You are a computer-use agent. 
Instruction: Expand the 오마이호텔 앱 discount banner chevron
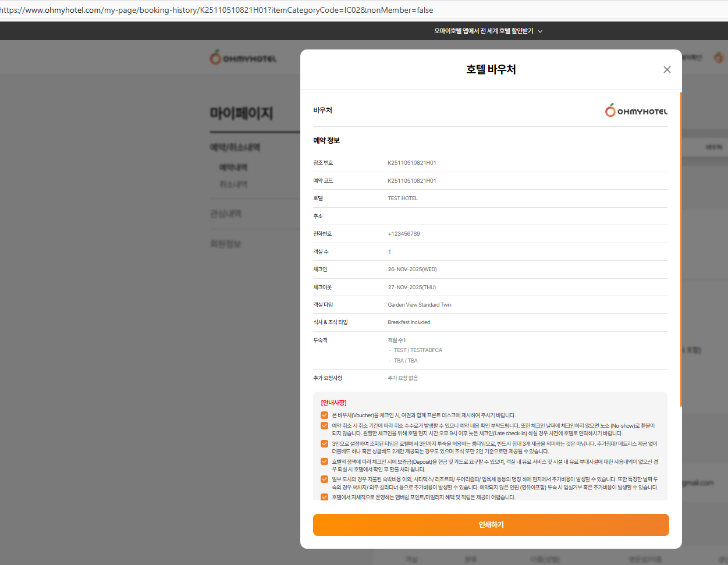point(540,31)
